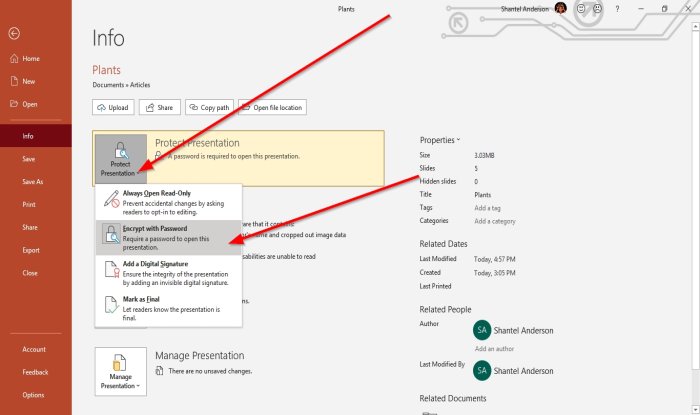
Task: Click Shantel Anderson account name in title bar
Action: click(525, 8)
